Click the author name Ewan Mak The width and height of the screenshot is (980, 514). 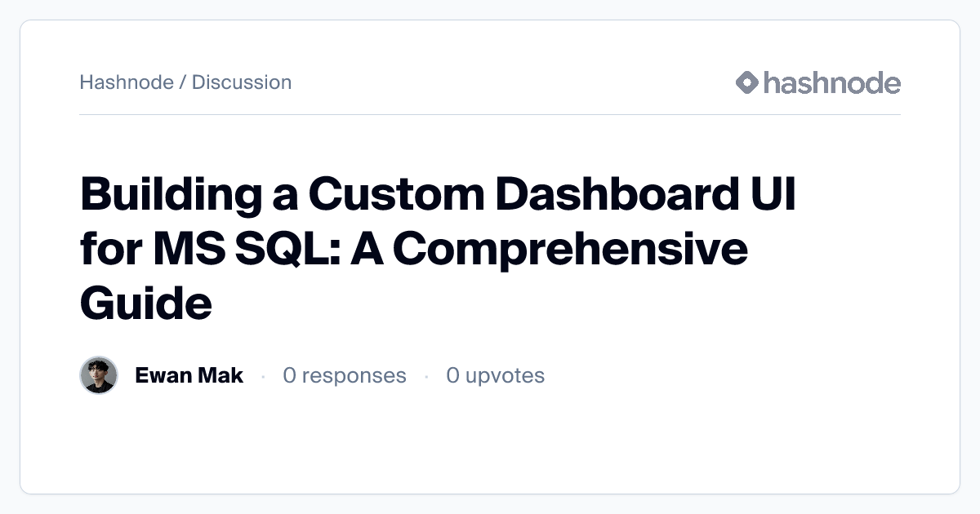point(189,375)
